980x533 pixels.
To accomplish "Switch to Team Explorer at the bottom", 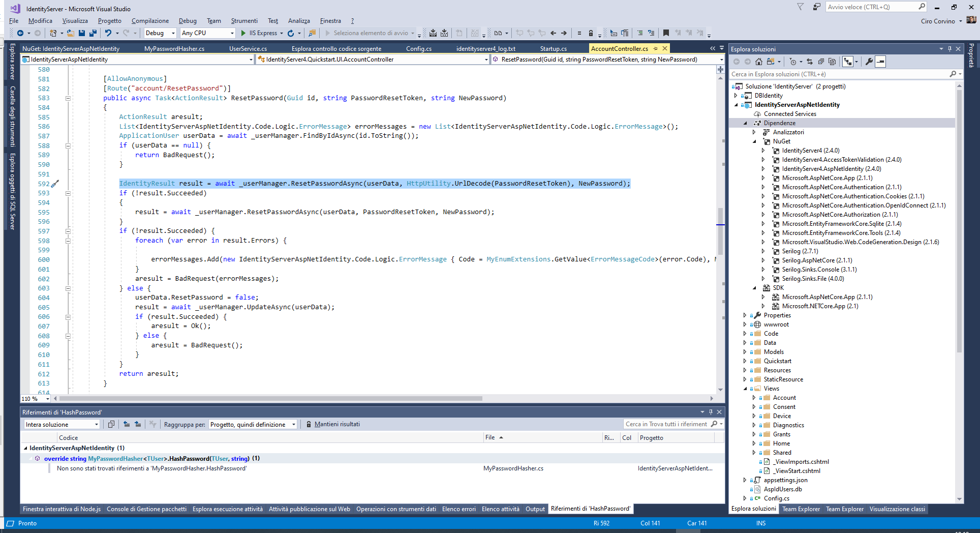I will point(801,509).
